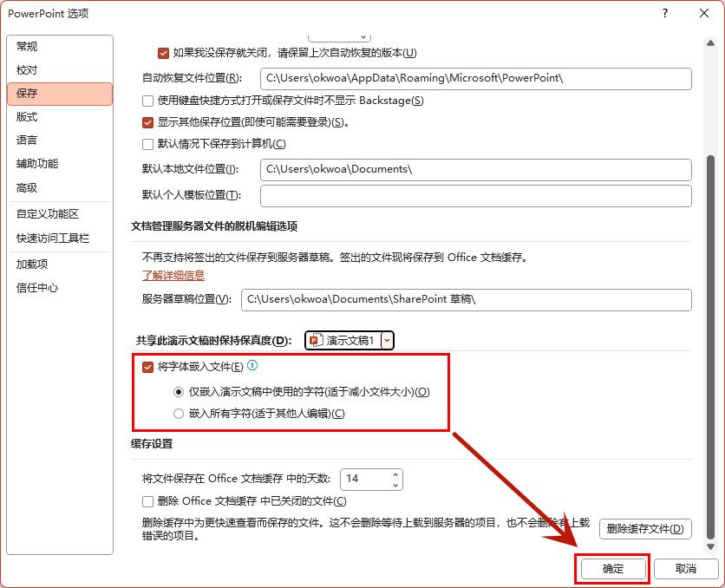Switch to the 常规 settings page
This screenshot has height=588, width=725.
pyautogui.click(x=28, y=45)
